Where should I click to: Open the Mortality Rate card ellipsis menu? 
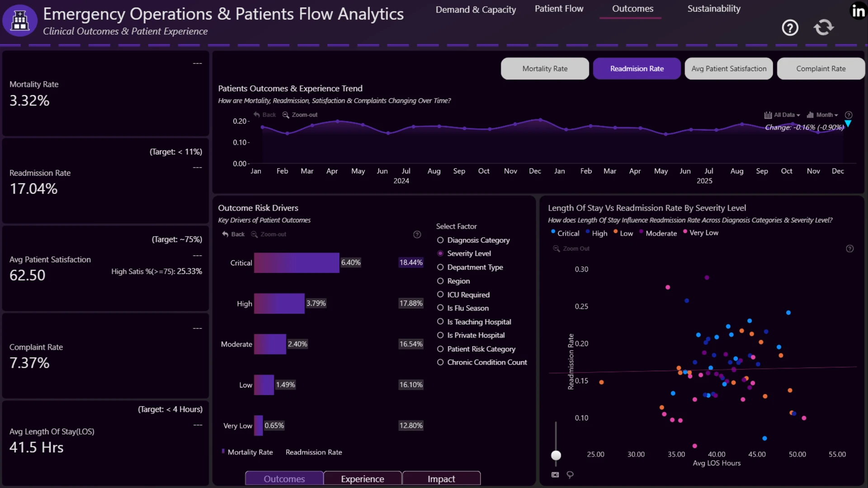pos(198,63)
